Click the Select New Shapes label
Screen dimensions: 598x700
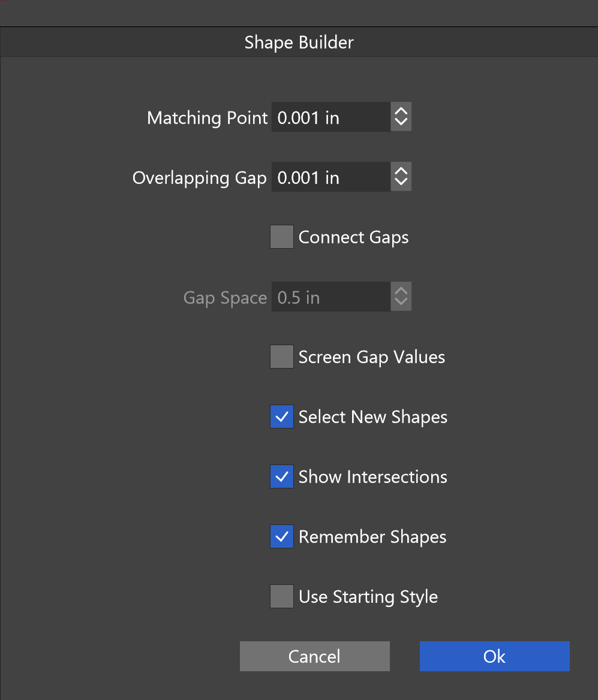coord(372,417)
